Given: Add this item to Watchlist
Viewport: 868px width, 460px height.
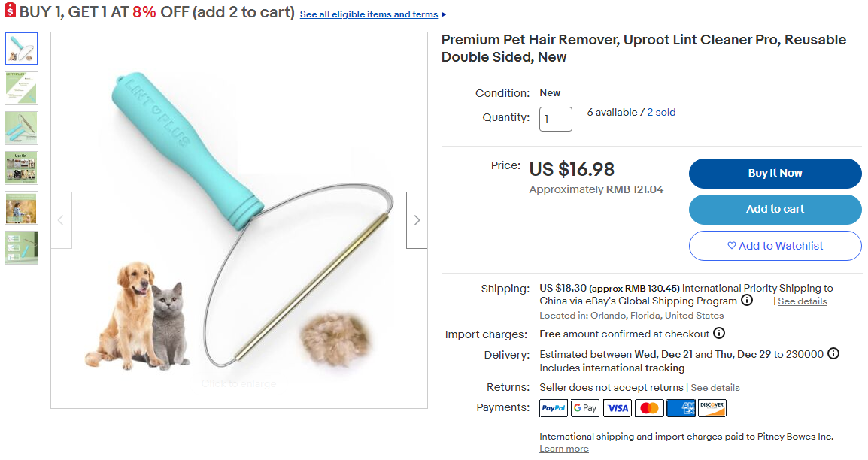Looking at the screenshot, I should coord(775,246).
